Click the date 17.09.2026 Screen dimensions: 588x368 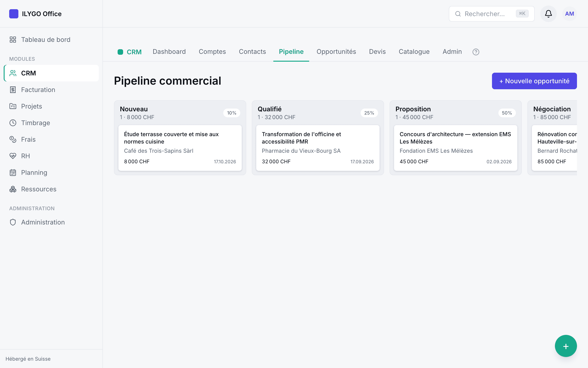point(362,162)
